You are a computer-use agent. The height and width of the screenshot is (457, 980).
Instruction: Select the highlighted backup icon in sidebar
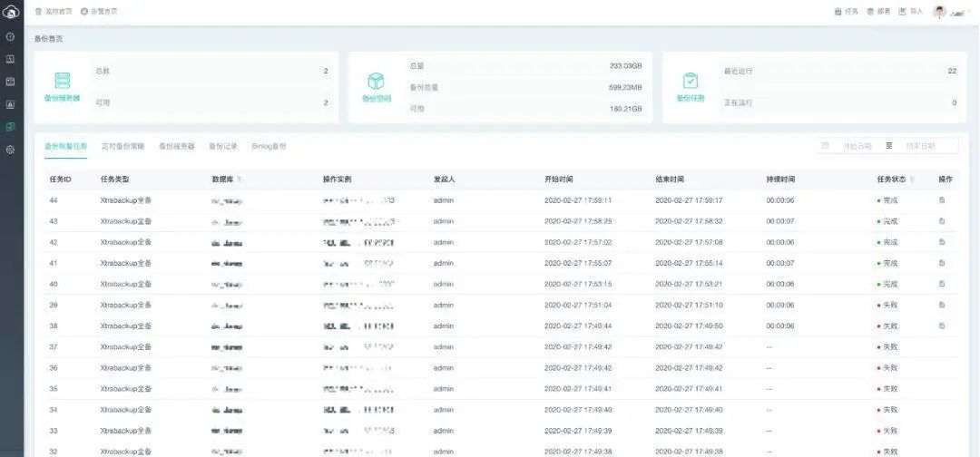[11, 127]
